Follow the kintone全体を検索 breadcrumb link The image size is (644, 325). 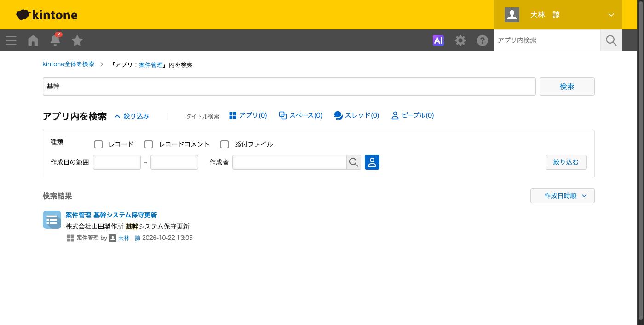(69, 64)
